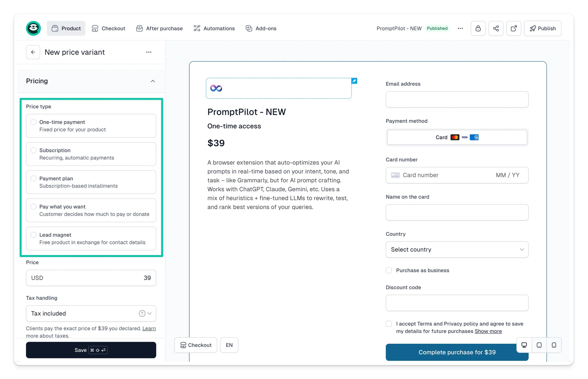Screen dimensions: 588x379
Task: Click the back arrow beside New price variant
Action: 33,52
